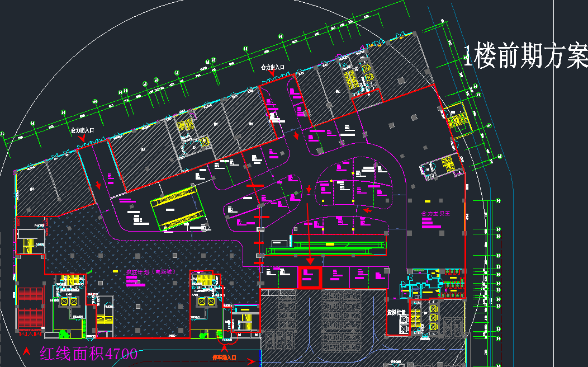
Task: Select the restroom fixtures block in red and green
Action: (x=453, y=284)
